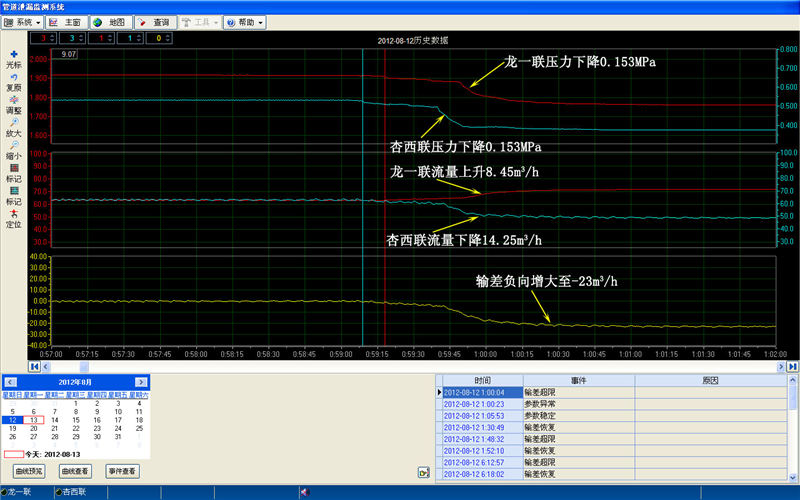The height and width of the screenshot is (500, 800).
Task: Select the 放大 (zoom in) magnifier
Action: (13, 123)
